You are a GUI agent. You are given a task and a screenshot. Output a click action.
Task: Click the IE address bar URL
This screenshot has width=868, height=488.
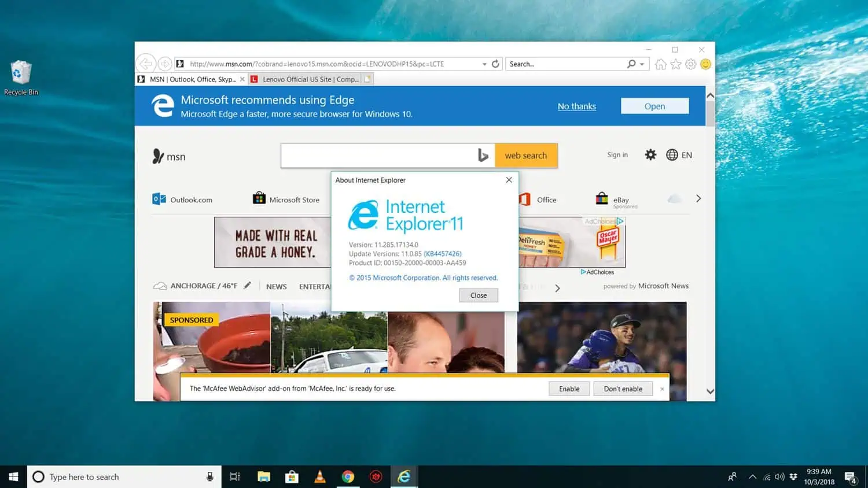coord(317,64)
